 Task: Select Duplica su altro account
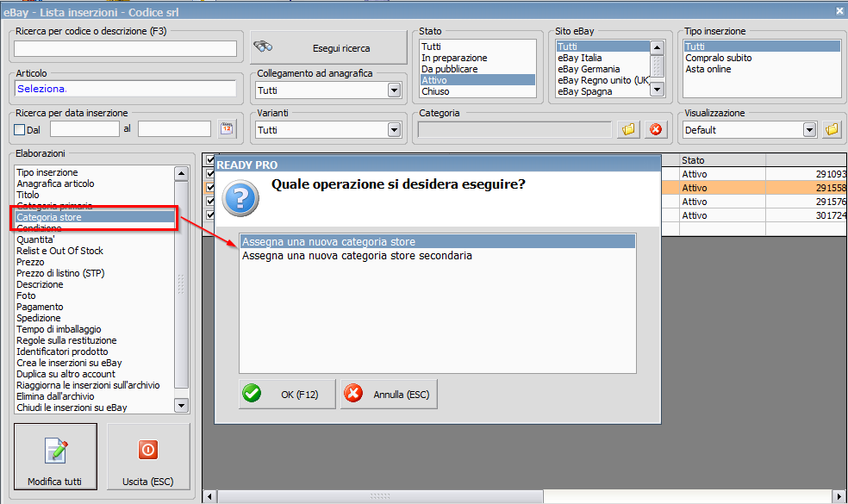pyautogui.click(x=66, y=374)
